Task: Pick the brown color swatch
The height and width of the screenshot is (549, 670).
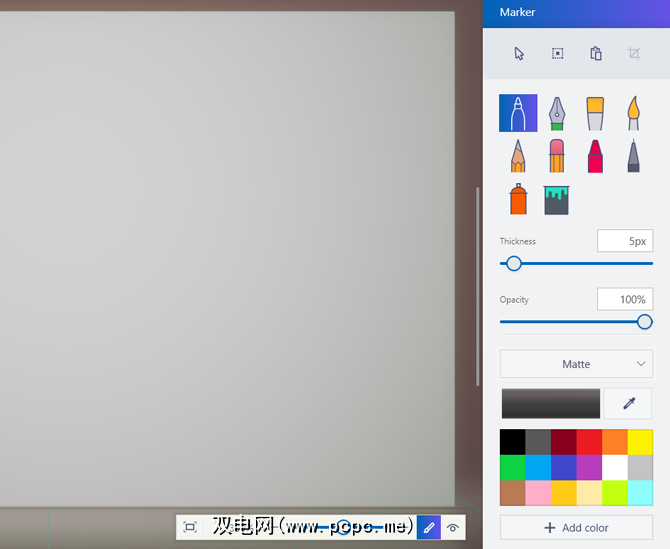Action: pyautogui.click(x=513, y=493)
